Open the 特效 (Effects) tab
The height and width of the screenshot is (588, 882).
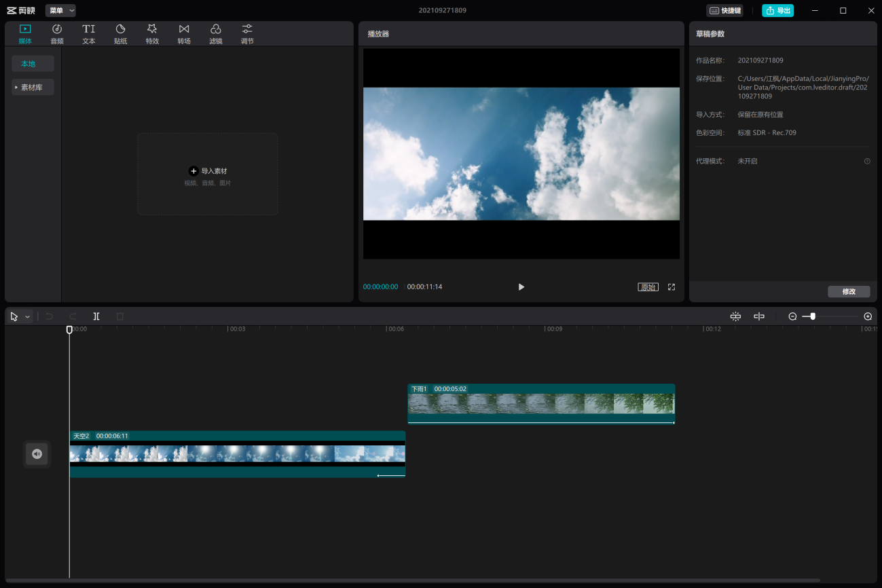[x=152, y=34]
